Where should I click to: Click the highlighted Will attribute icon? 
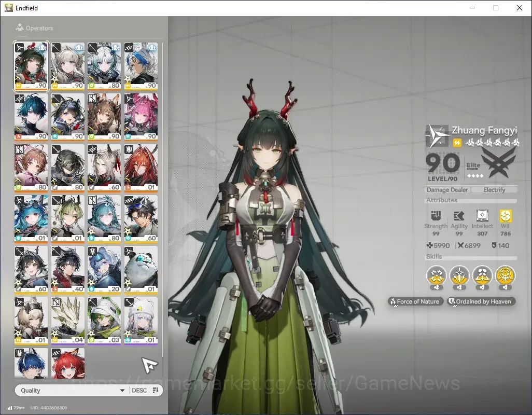[506, 215]
